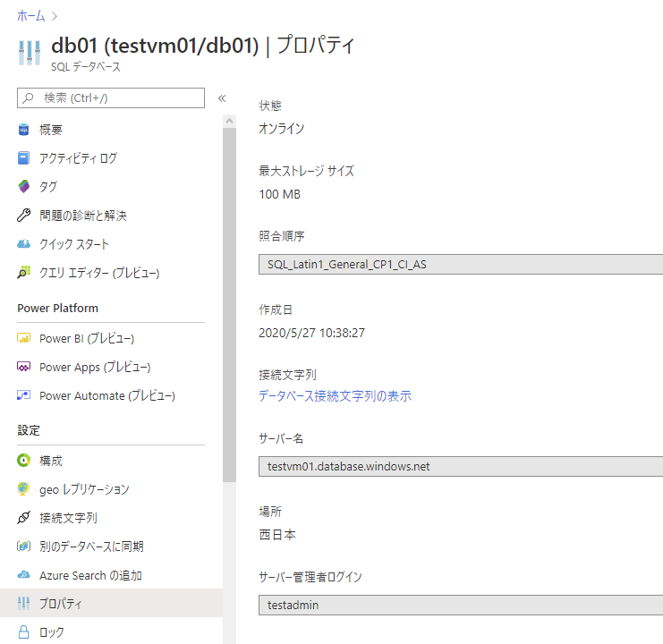
Task: Click the 照合順序 SQL_Latin1_General_CP1_CI_AS field
Action: [461, 265]
